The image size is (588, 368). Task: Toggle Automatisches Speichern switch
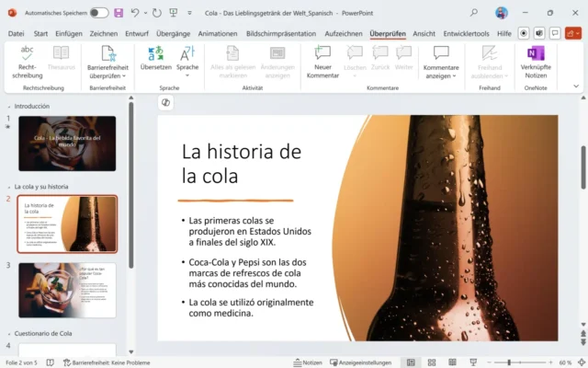[x=98, y=13]
